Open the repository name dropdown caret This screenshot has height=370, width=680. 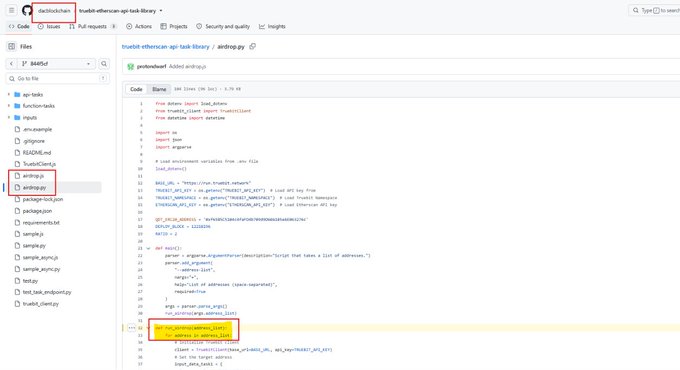(161, 11)
